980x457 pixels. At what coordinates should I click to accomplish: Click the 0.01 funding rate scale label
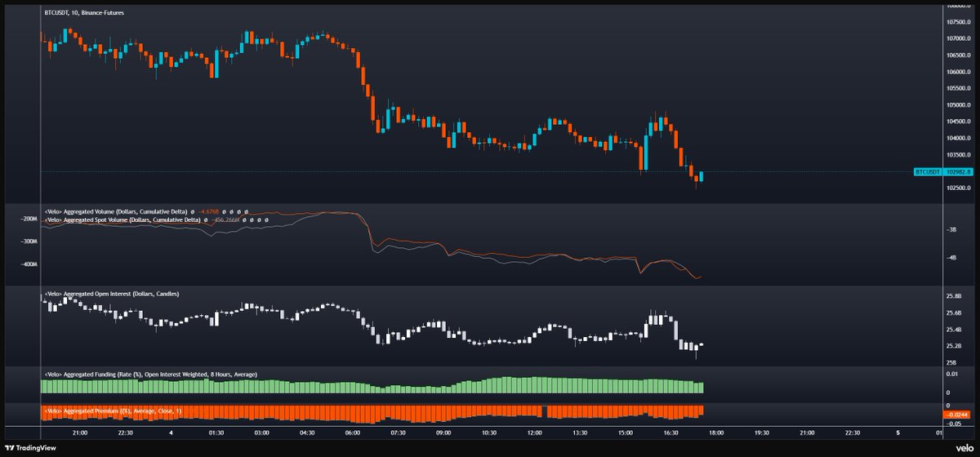pos(951,374)
